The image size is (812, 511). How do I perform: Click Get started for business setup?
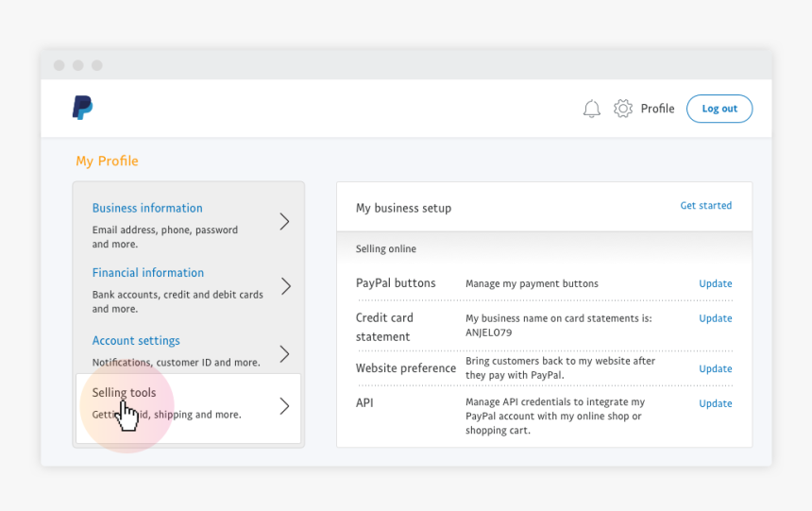coord(706,205)
